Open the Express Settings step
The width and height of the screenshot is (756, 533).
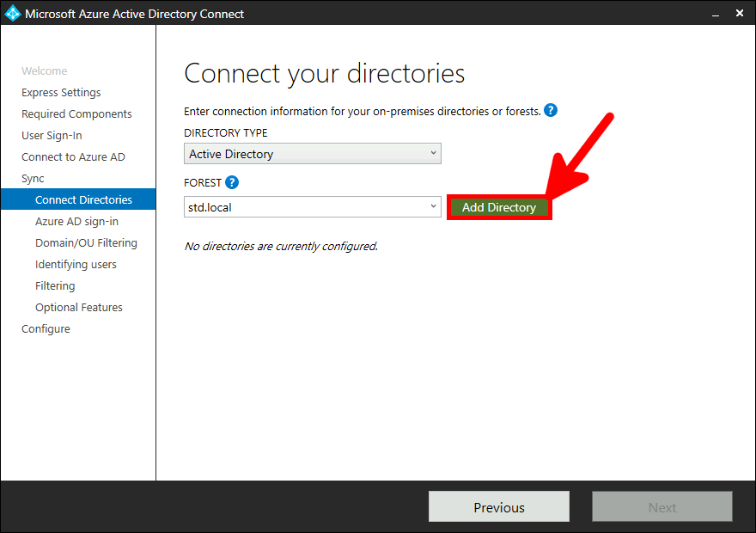pyautogui.click(x=60, y=92)
